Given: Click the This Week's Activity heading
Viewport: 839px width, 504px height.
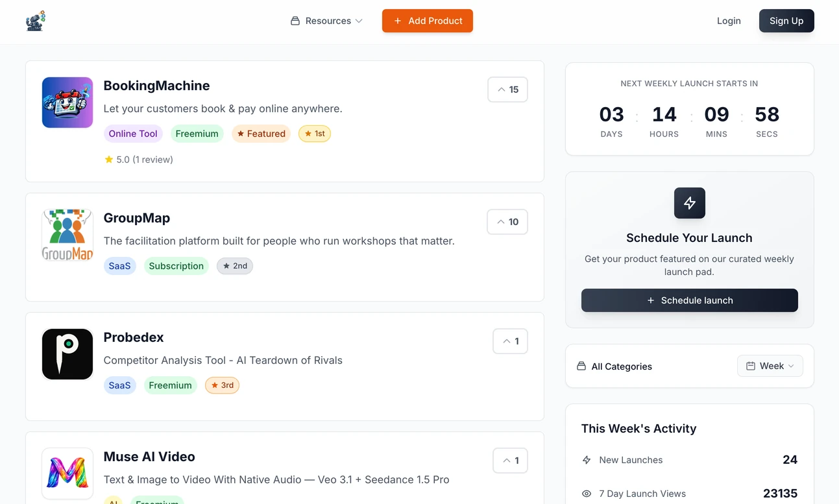Looking at the screenshot, I should (638, 429).
